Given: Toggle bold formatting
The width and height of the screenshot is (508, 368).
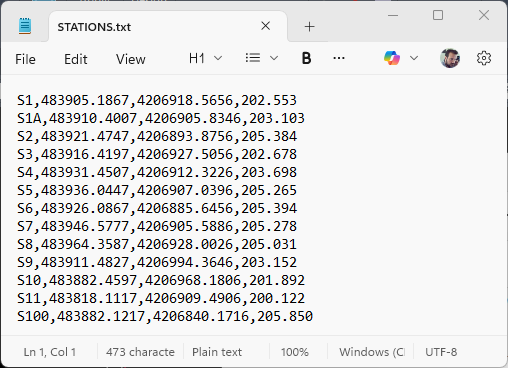Looking at the screenshot, I should (306, 58).
